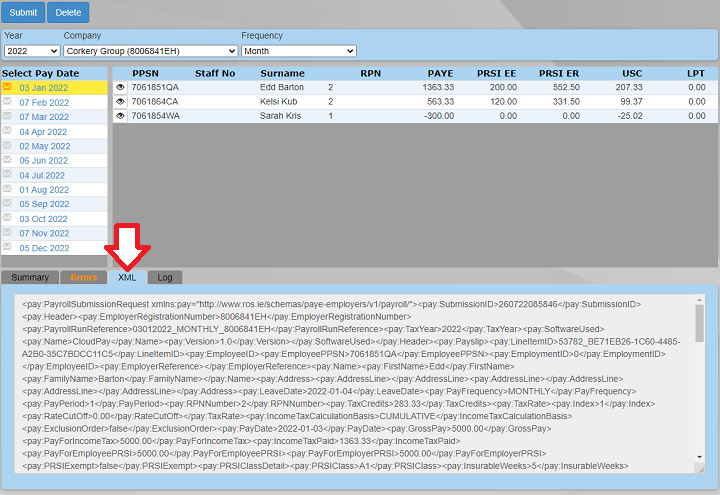Click envelope icon beside 01 Aug 2022
720x495 pixels.
[x=8, y=189]
